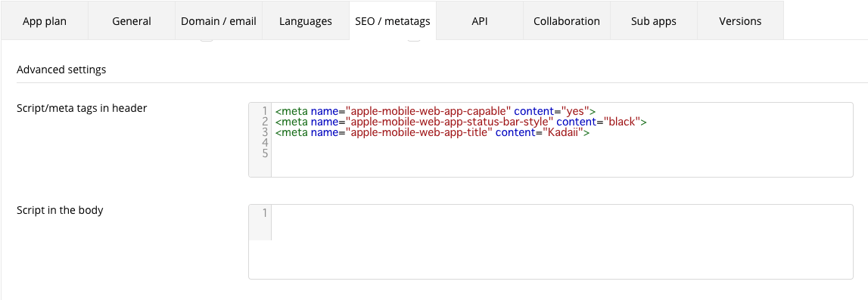The width and height of the screenshot is (868, 300).
Task: Click the "Kadaii" content value
Action: point(564,132)
